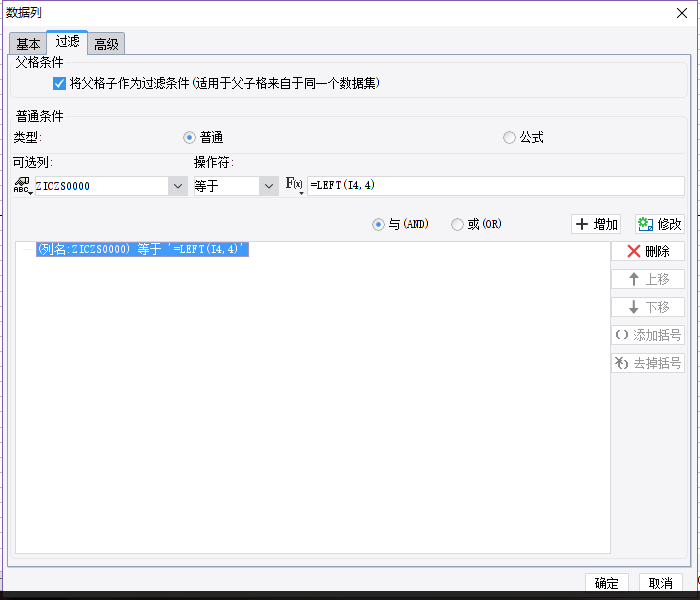Viewport: 700px width, 600px height.
Task: Click the 修改 modify button
Action: click(x=660, y=224)
